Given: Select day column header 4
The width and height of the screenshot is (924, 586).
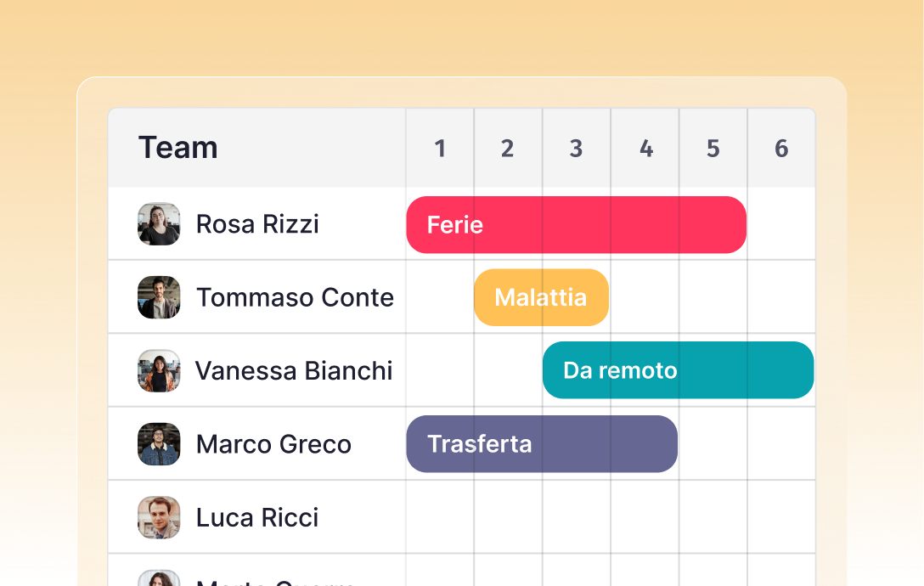Looking at the screenshot, I should pos(645,148).
